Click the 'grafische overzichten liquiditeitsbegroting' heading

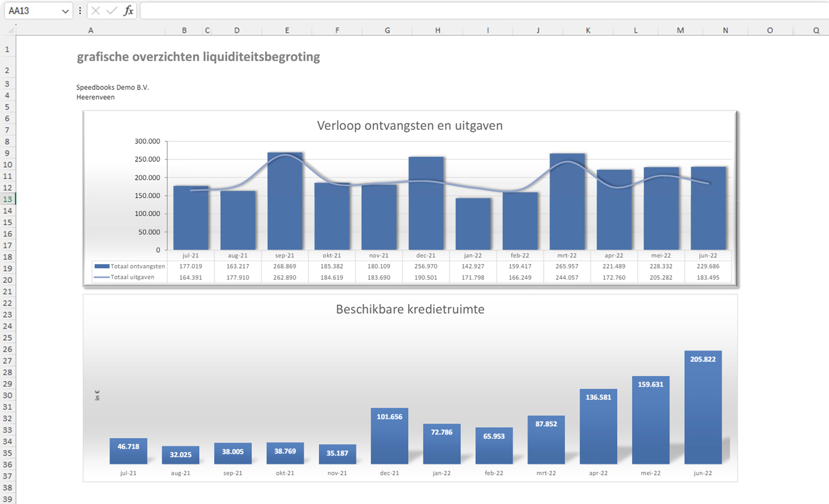(198, 57)
